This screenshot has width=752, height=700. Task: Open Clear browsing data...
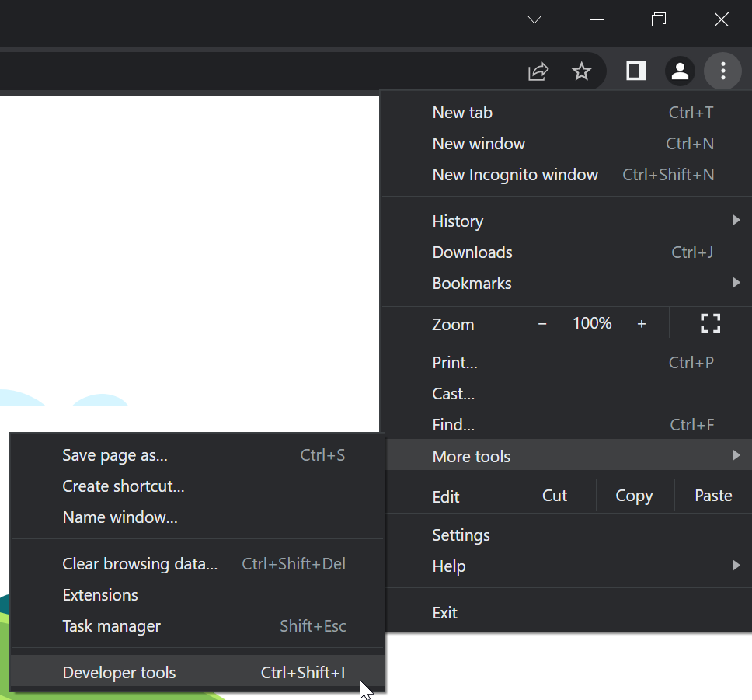click(x=197, y=564)
